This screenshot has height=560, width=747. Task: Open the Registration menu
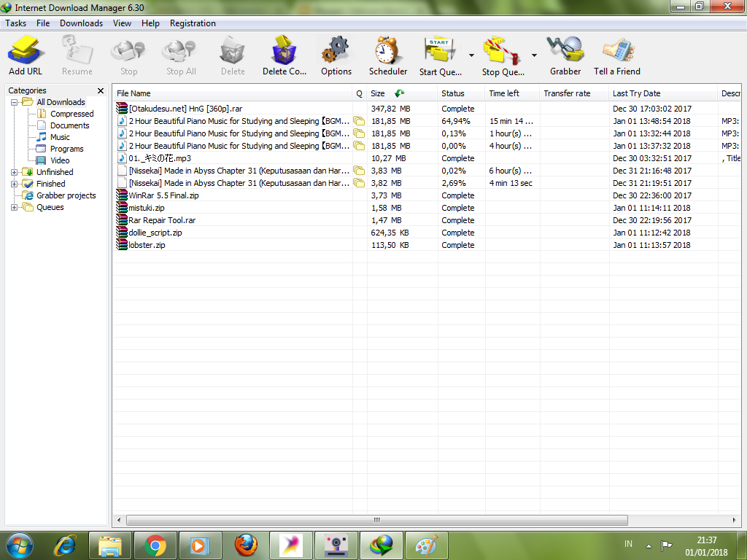193,23
